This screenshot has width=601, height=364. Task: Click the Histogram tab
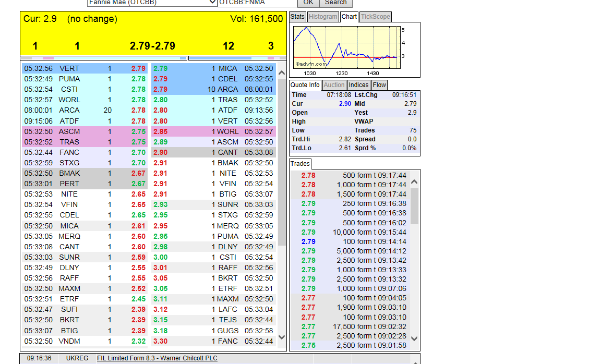[323, 16]
